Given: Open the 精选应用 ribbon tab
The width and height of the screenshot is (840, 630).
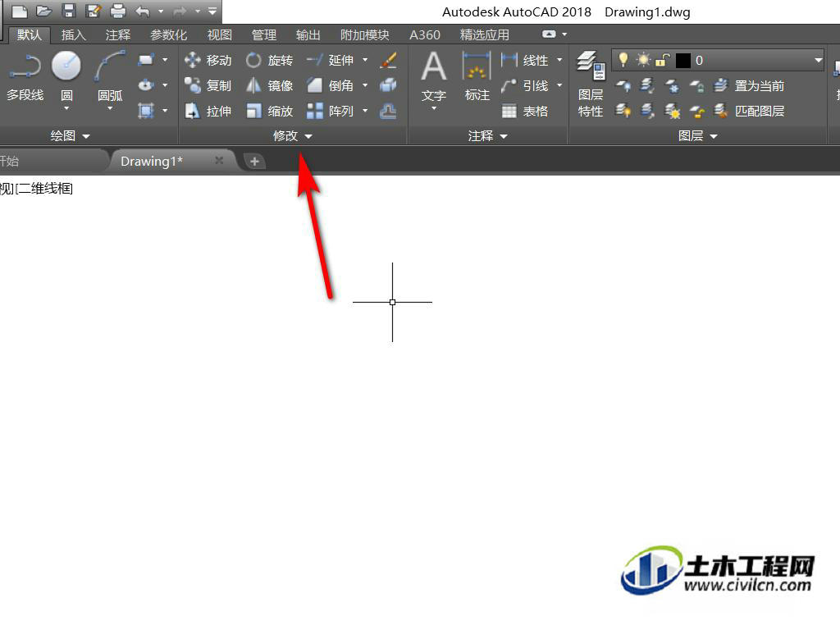Looking at the screenshot, I should tap(485, 34).
